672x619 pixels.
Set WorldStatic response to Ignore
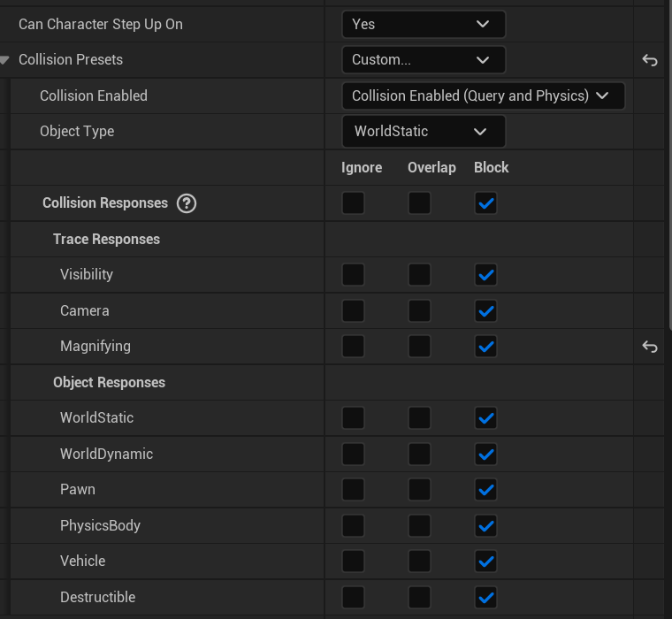pos(353,418)
